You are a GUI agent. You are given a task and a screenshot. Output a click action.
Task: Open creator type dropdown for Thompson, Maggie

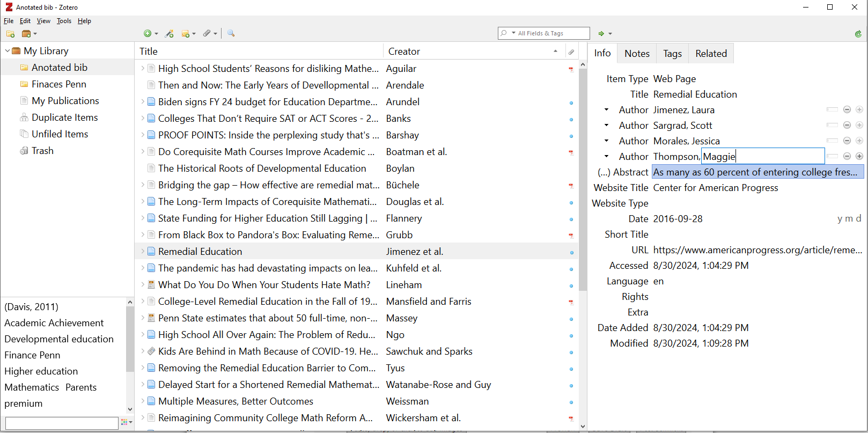(x=607, y=156)
